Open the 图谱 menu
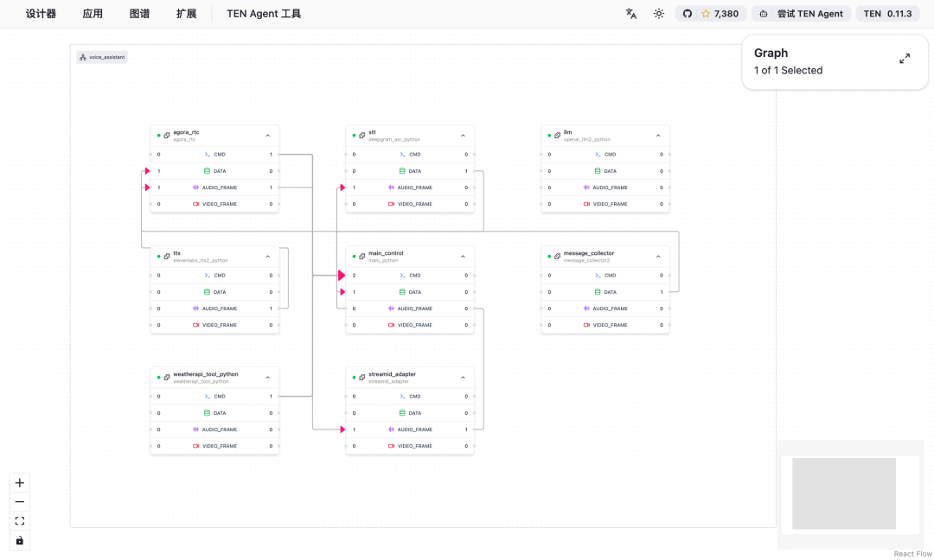934x560 pixels. tap(139, 14)
